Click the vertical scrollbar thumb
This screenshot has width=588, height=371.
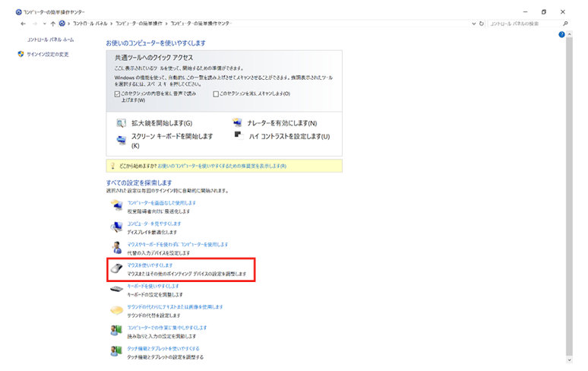pyautogui.click(x=569, y=195)
